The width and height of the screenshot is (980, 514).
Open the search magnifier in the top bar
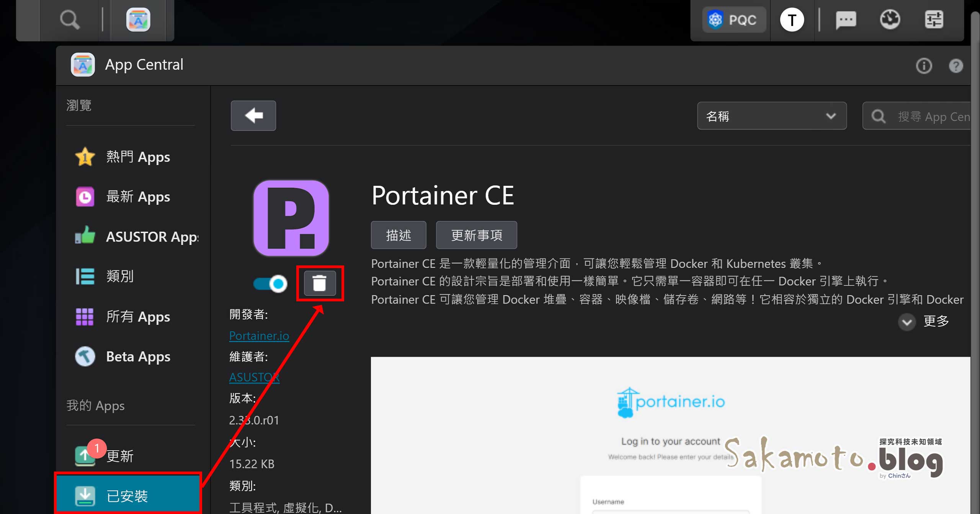[70, 19]
